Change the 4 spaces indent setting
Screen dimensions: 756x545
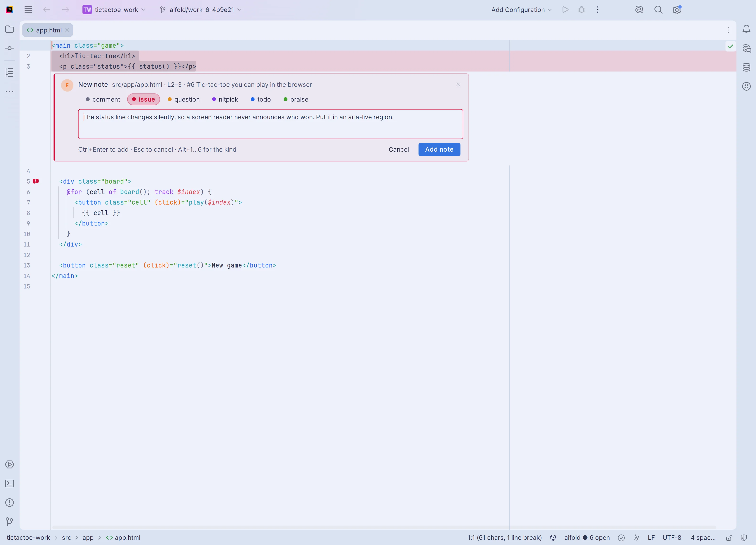tap(703, 537)
